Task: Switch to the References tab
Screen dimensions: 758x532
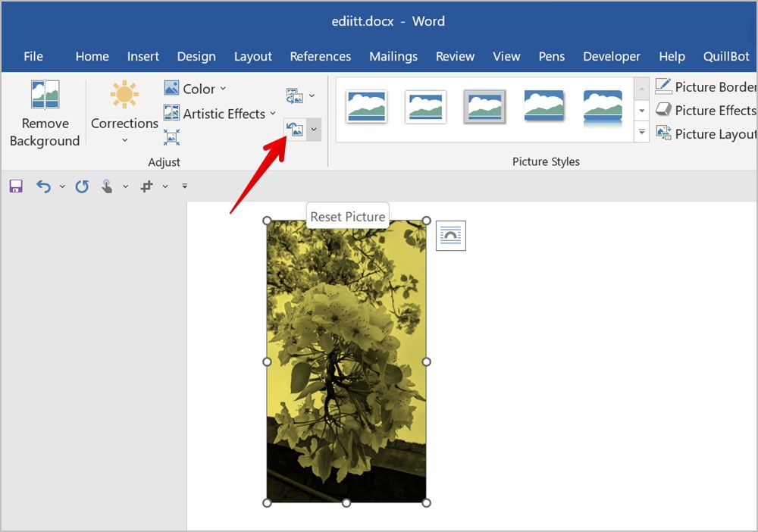Action: coord(320,57)
